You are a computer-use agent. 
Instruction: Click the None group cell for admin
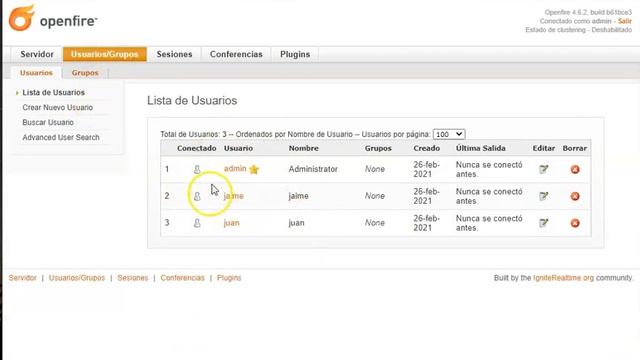(x=375, y=169)
